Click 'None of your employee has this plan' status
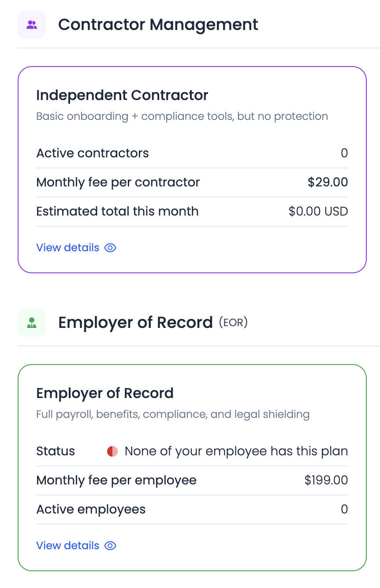Viewport: 380px width, 588px height. click(x=236, y=451)
